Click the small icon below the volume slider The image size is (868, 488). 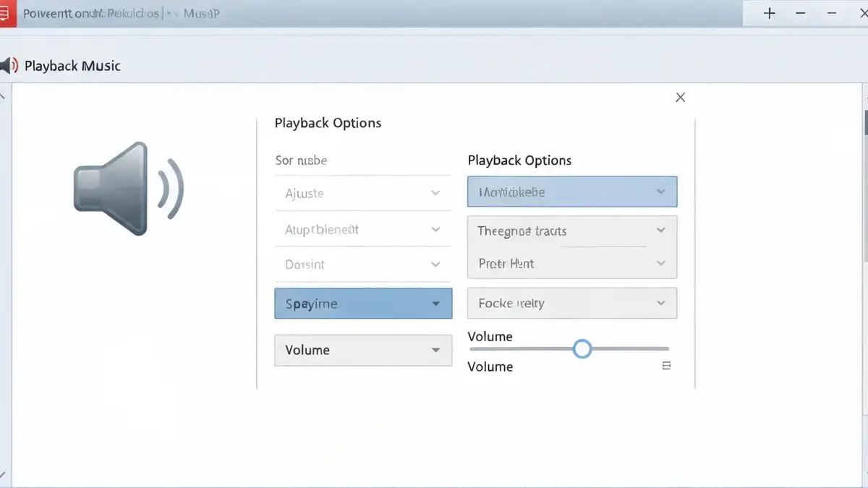pyautogui.click(x=667, y=366)
